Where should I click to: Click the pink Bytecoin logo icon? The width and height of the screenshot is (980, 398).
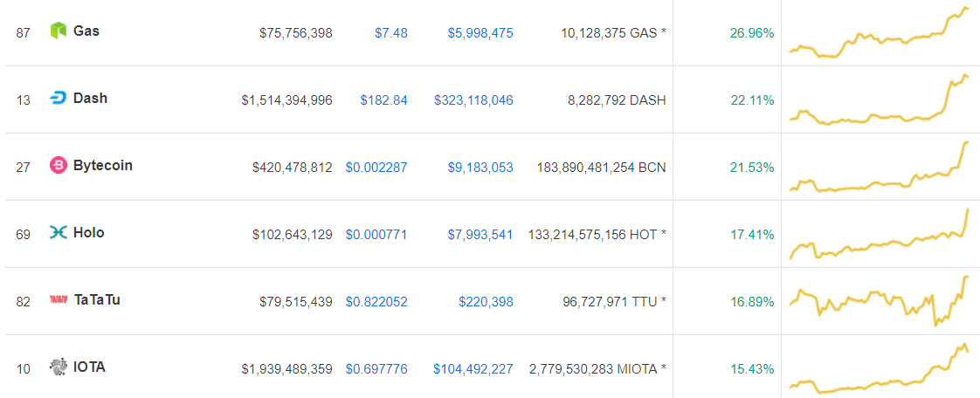[59, 166]
